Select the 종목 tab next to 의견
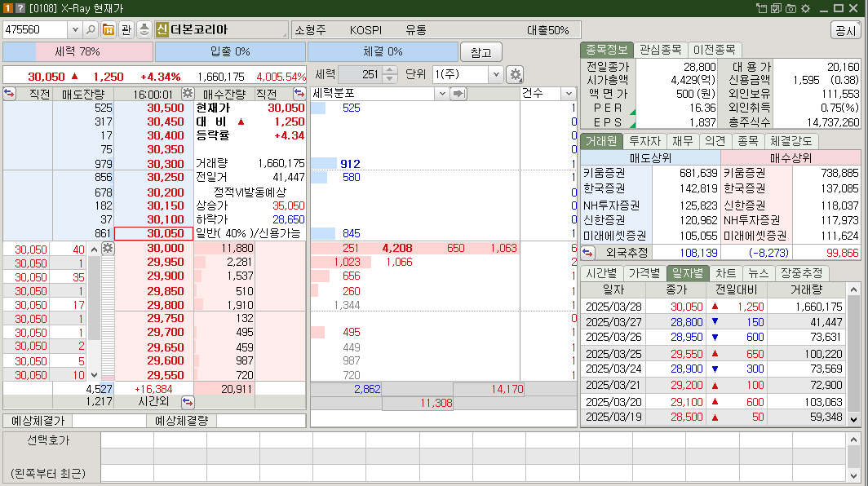Screen dimensions: 868x486 click(748, 141)
